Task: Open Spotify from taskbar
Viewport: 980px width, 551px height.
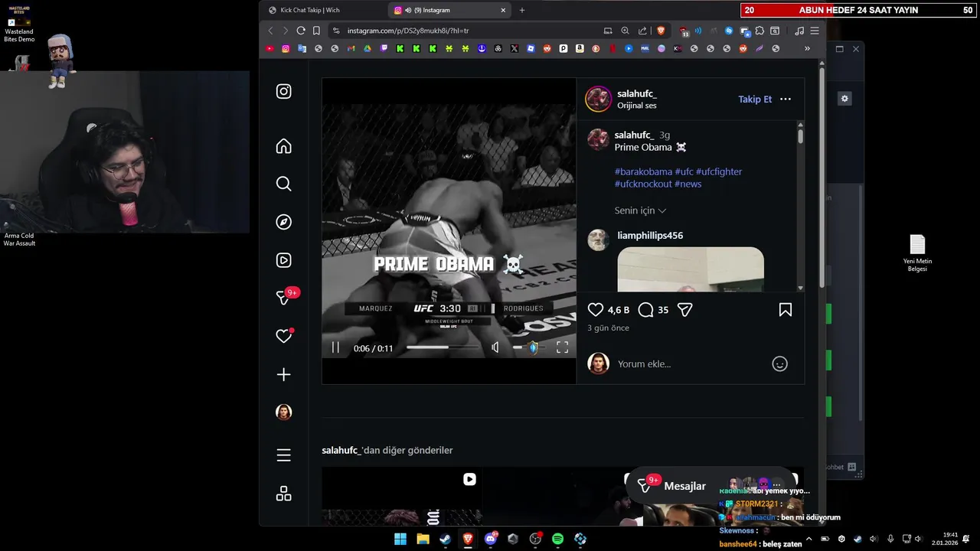Action: tap(557, 539)
